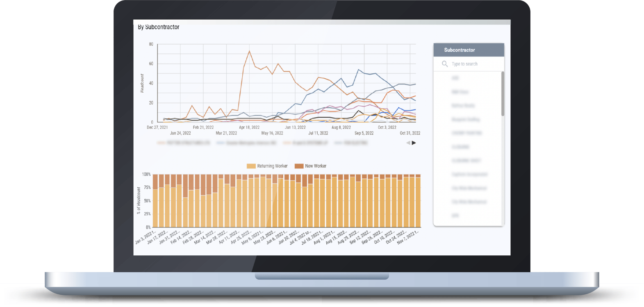Click the 'Headcount' line chart axis title
This screenshot has height=307, width=644.
(142, 83)
